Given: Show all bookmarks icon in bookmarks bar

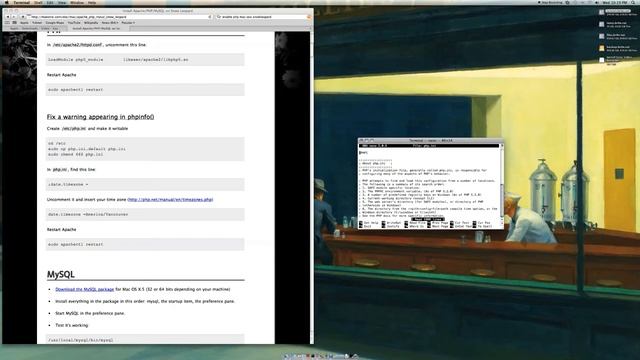Looking at the screenshot, I should tap(7, 23).
